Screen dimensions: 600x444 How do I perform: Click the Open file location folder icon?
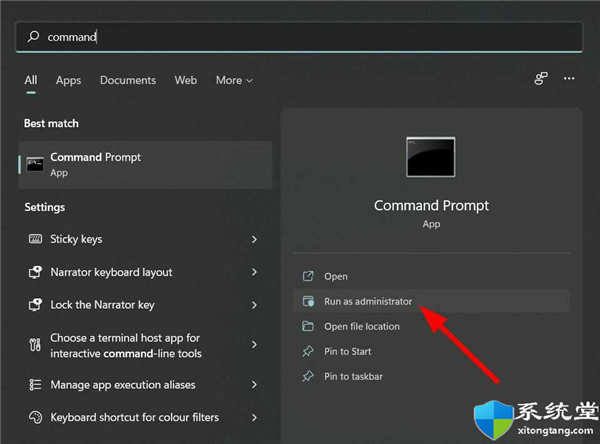click(308, 326)
